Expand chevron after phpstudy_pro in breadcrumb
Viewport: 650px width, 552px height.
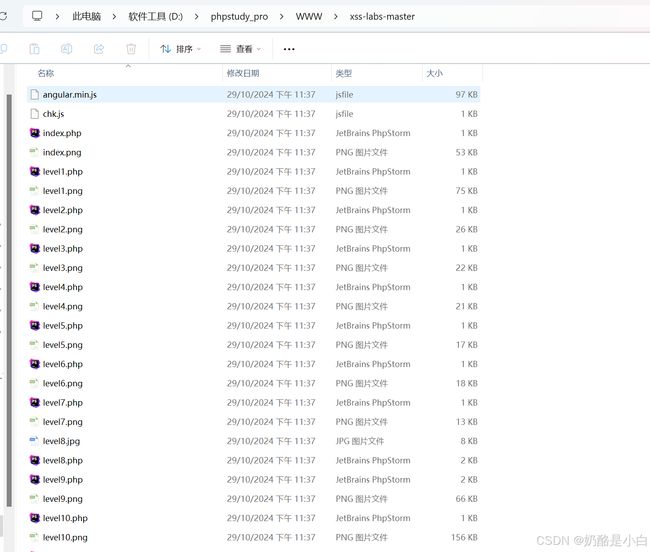(282, 17)
